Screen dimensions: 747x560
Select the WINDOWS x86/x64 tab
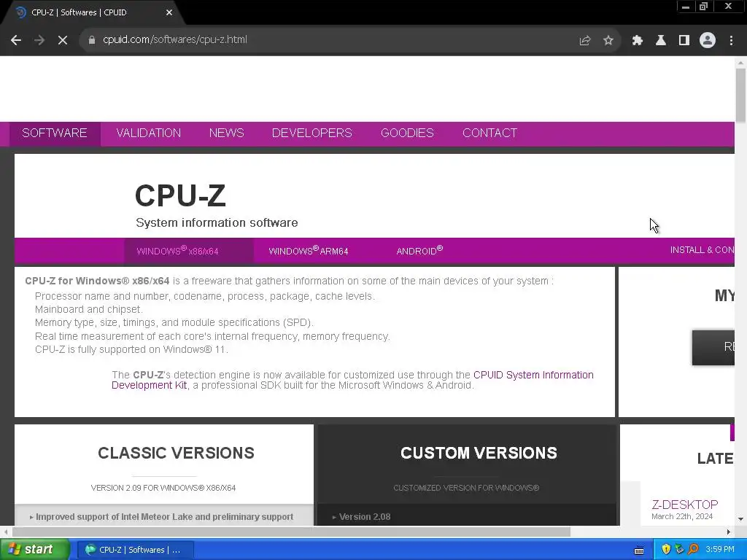pos(189,251)
